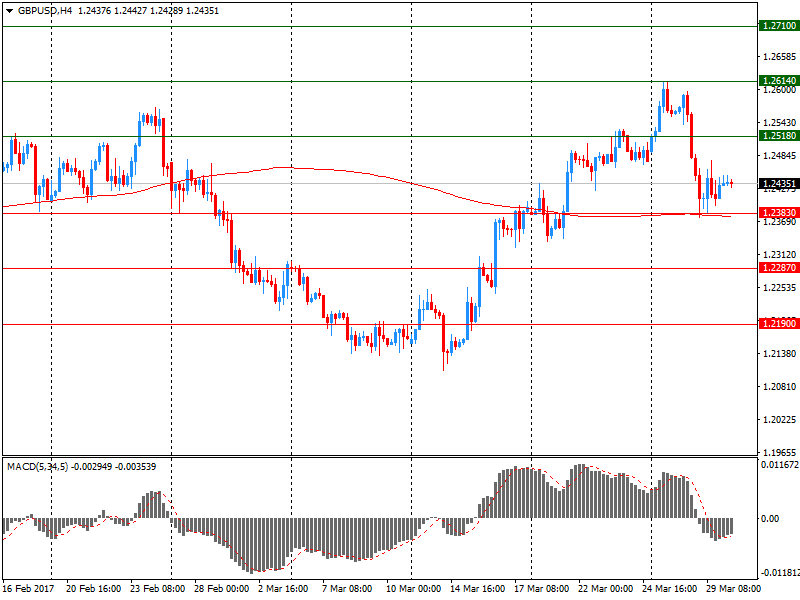800x600 pixels.
Task: Click the 23 Feb 08:00 time label
Action: [157, 589]
